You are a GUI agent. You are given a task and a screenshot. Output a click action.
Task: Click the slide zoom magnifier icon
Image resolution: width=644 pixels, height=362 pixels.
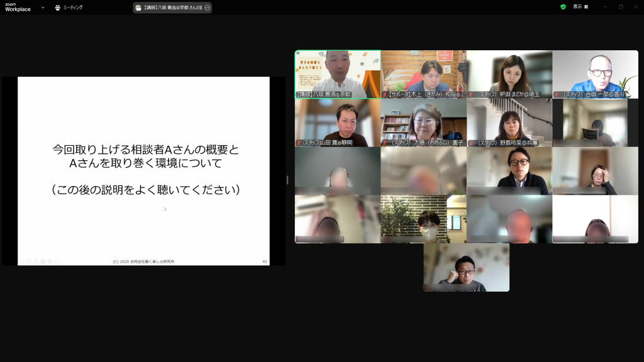(50, 261)
